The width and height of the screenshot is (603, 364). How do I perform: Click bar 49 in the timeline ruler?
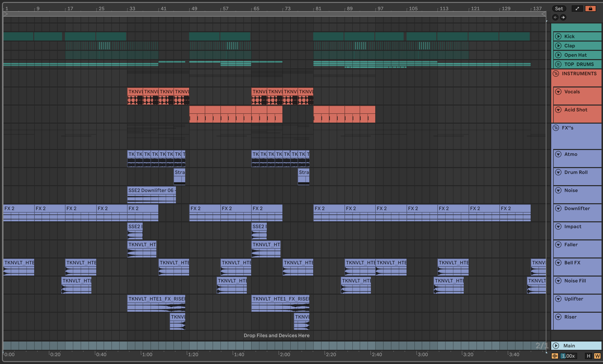click(194, 9)
